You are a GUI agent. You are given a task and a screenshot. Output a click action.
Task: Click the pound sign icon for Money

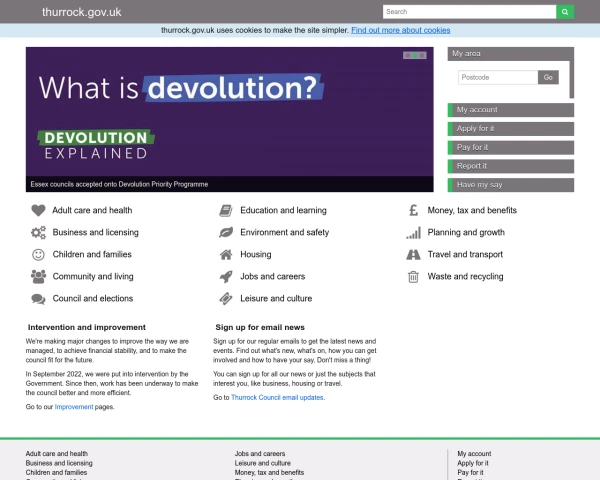pos(413,210)
